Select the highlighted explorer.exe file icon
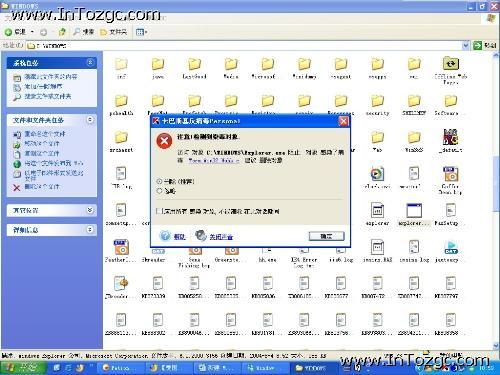 pyautogui.click(x=414, y=211)
